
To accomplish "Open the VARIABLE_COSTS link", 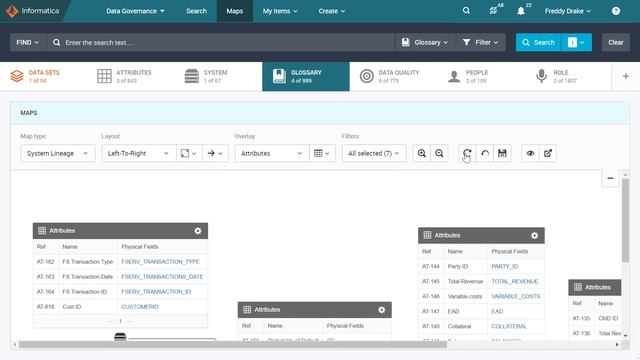I will 516,297.
